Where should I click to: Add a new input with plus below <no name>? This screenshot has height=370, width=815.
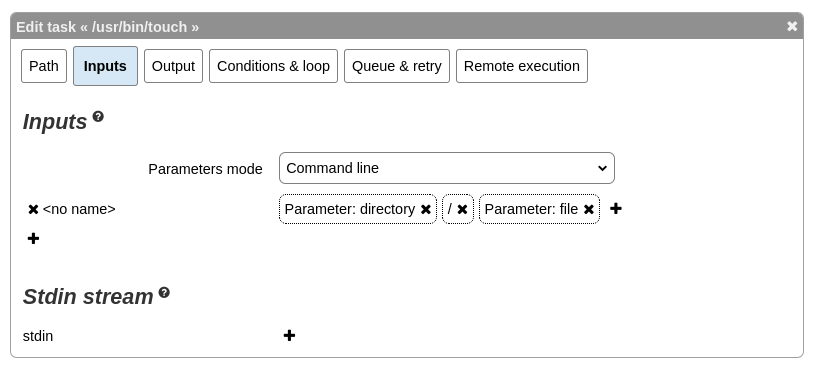point(33,239)
